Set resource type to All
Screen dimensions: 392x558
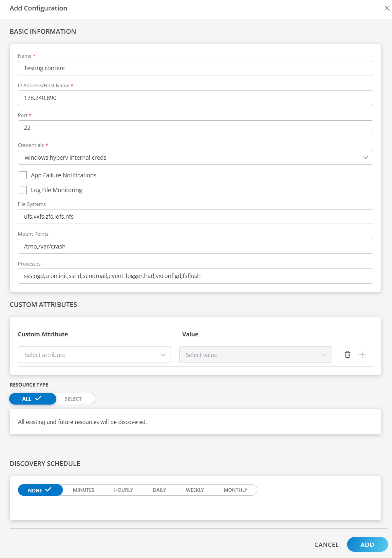click(x=32, y=399)
